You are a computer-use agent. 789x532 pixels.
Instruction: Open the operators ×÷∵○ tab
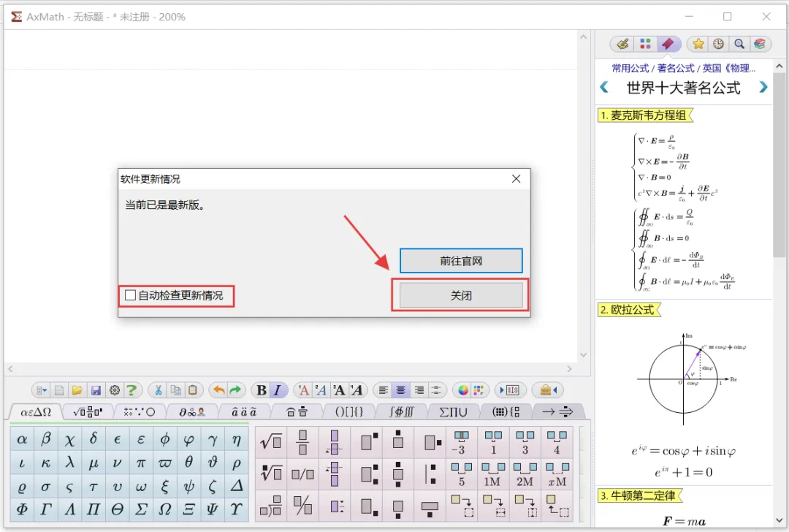tap(140, 412)
